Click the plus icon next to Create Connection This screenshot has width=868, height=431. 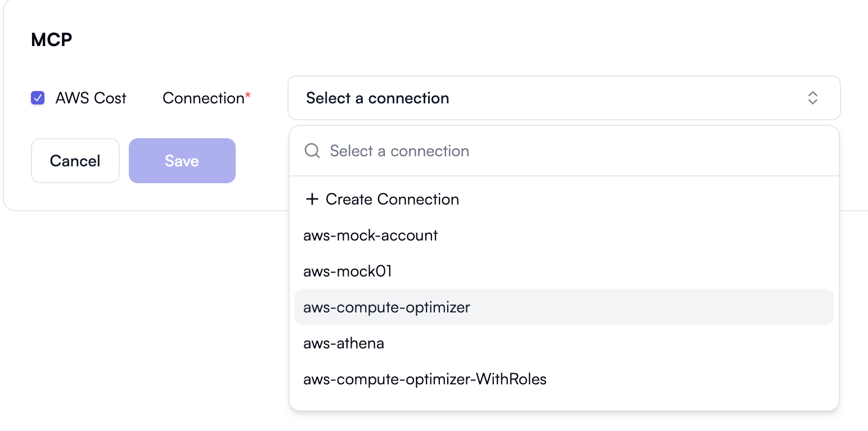(312, 199)
